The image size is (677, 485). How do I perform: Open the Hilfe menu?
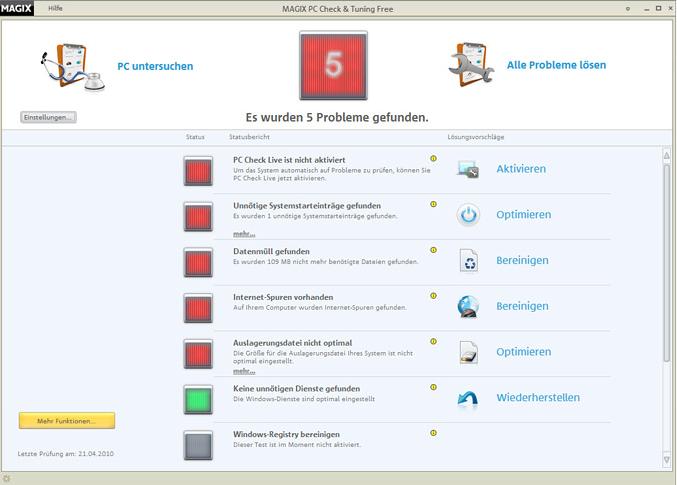coord(55,8)
